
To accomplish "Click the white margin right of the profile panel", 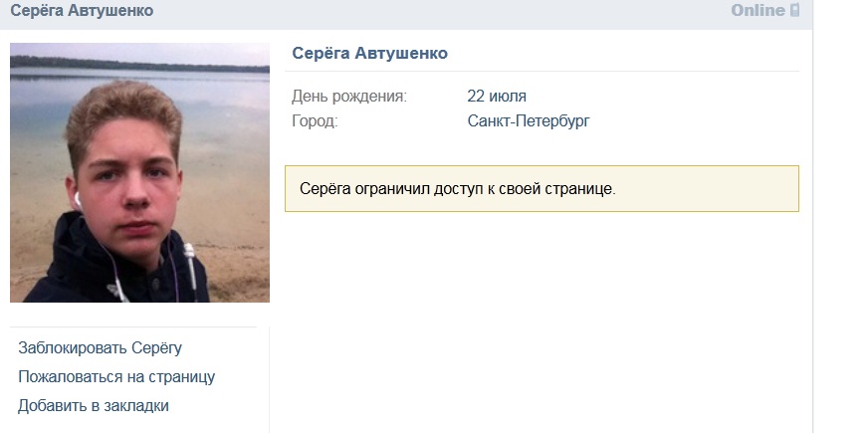I will click(x=840, y=222).
